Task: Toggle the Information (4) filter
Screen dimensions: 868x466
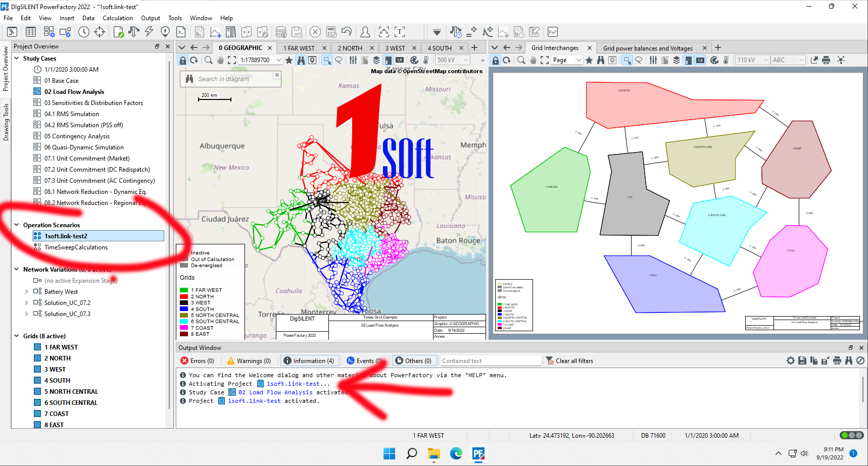Action: (309, 360)
